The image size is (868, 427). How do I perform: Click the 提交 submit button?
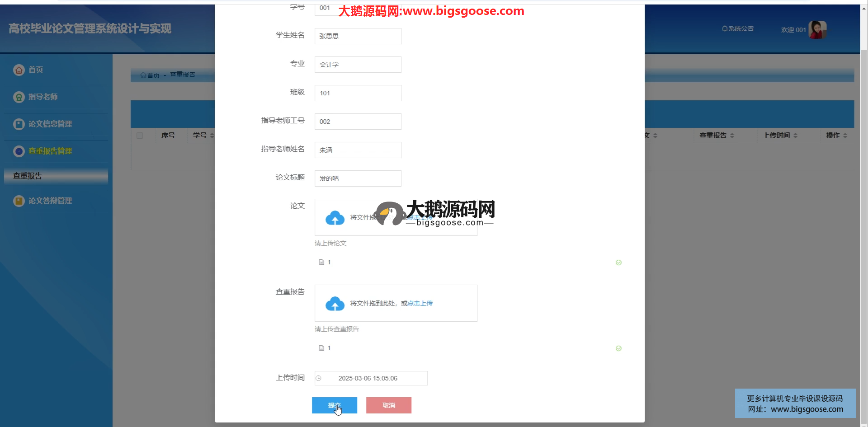pyautogui.click(x=334, y=405)
